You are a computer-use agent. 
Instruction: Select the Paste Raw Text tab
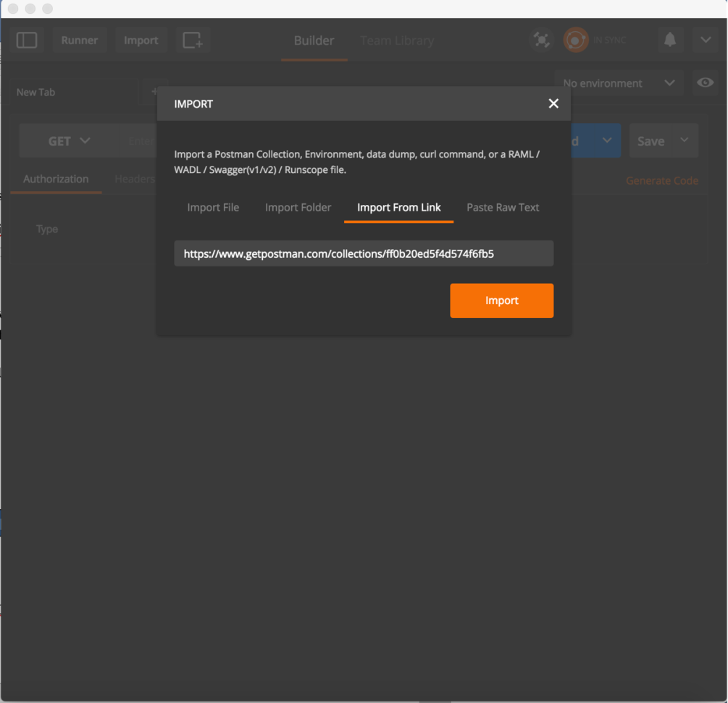[503, 208]
